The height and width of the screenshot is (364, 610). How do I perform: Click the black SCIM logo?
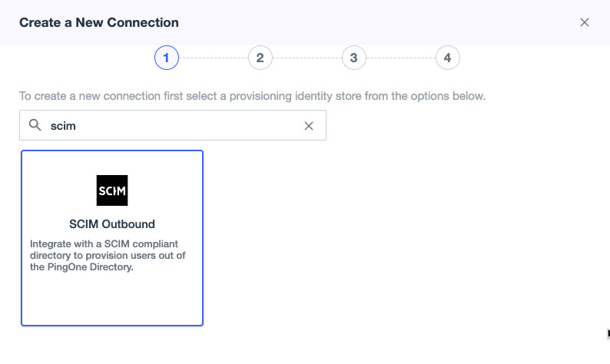point(112,190)
